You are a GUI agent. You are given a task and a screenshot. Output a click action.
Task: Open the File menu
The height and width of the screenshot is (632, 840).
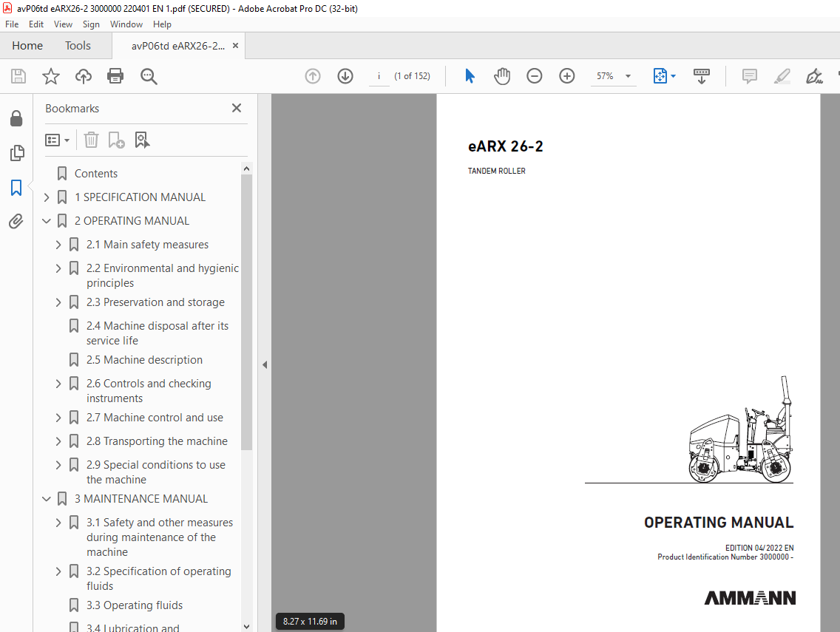pyautogui.click(x=12, y=24)
